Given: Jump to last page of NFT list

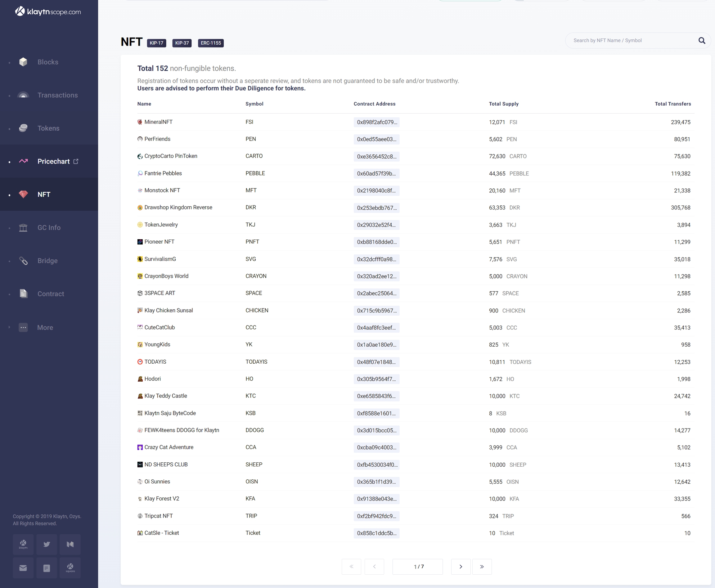Looking at the screenshot, I should pyautogui.click(x=482, y=567).
